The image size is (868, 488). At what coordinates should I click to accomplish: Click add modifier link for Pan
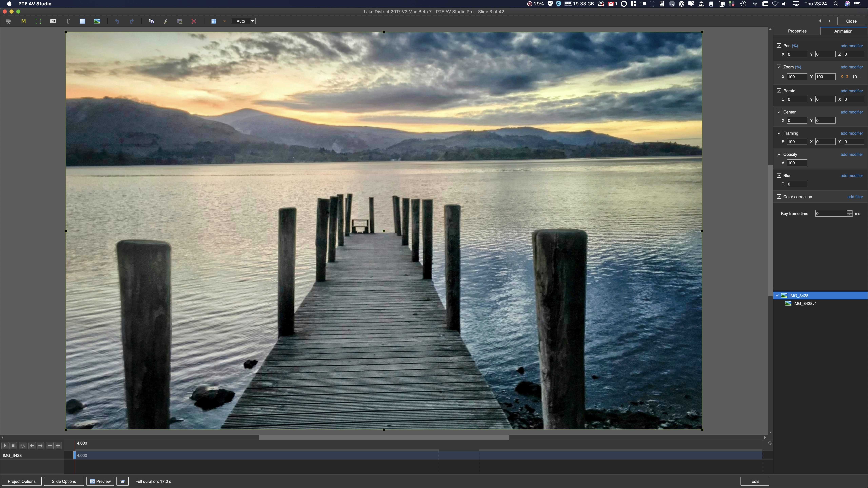852,46
